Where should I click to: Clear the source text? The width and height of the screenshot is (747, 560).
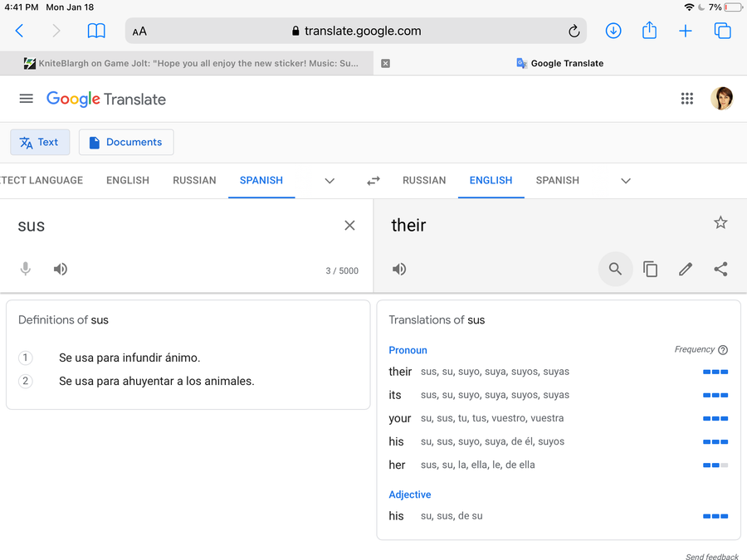[x=349, y=226]
